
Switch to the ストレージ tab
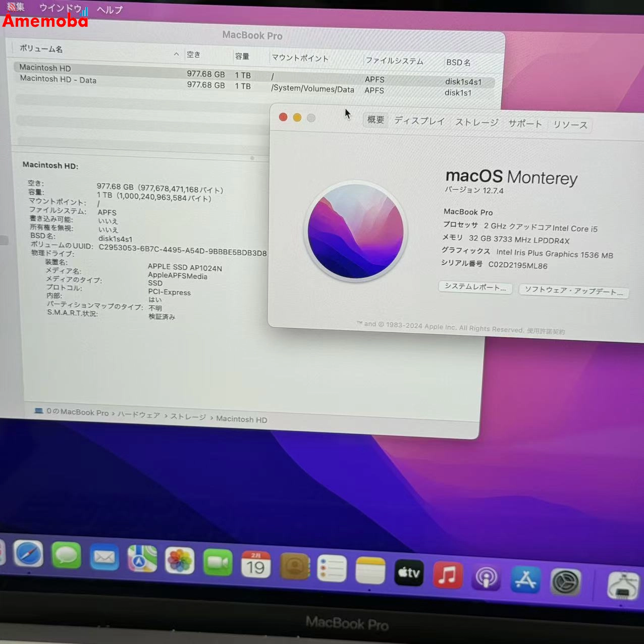click(x=476, y=123)
